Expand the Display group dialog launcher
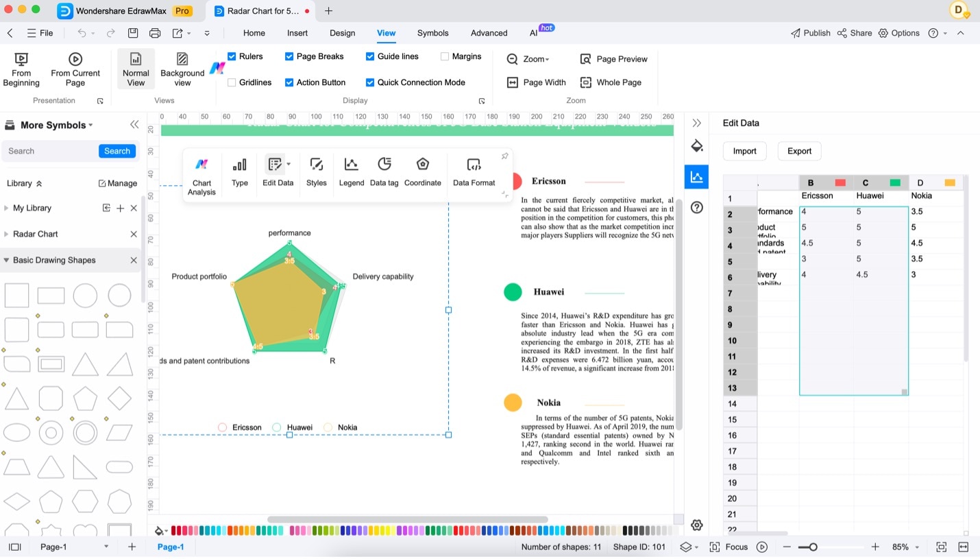 (x=482, y=101)
